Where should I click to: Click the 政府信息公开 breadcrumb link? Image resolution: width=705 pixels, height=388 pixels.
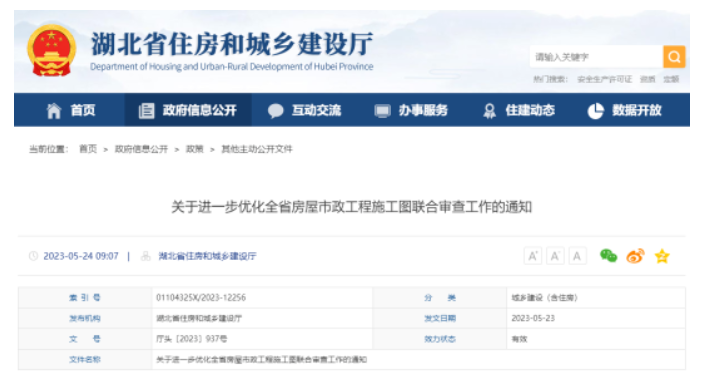[141, 149]
